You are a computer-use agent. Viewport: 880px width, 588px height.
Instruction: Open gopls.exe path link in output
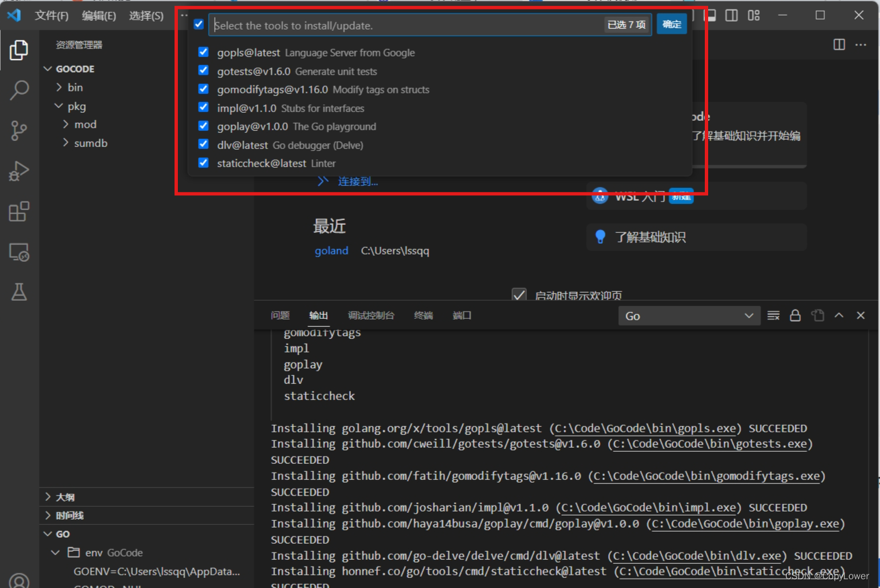pos(646,428)
